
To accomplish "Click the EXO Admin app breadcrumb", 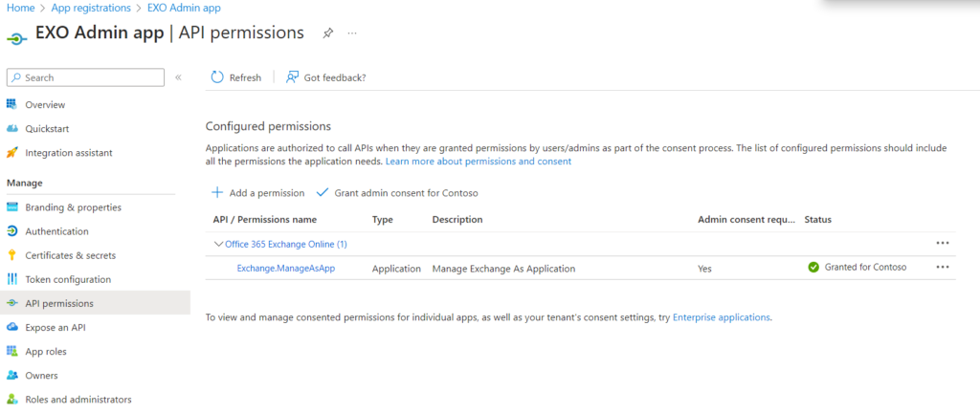I will [184, 8].
